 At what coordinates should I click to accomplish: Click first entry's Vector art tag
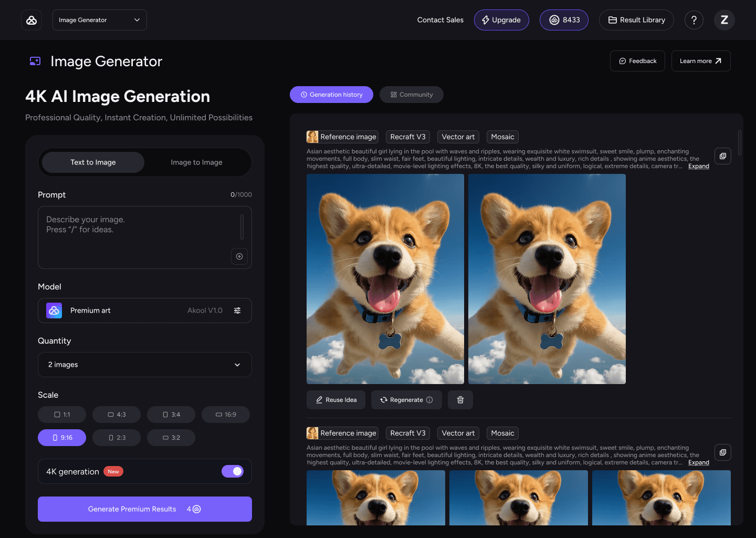[x=458, y=137]
